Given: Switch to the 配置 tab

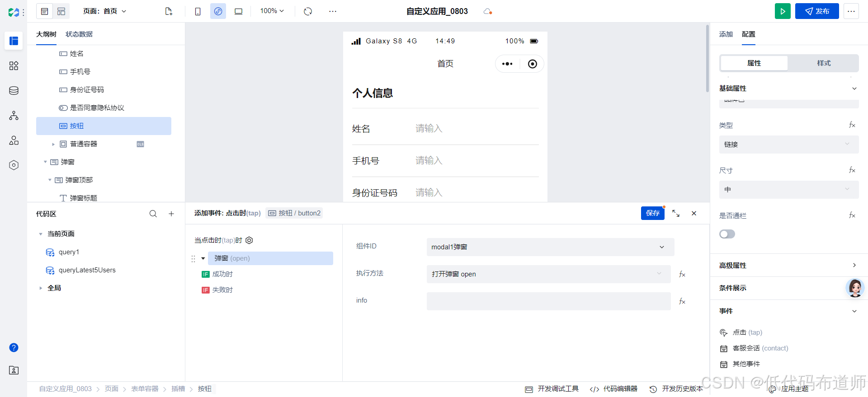Looking at the screenshot, I should pos(749,34).
